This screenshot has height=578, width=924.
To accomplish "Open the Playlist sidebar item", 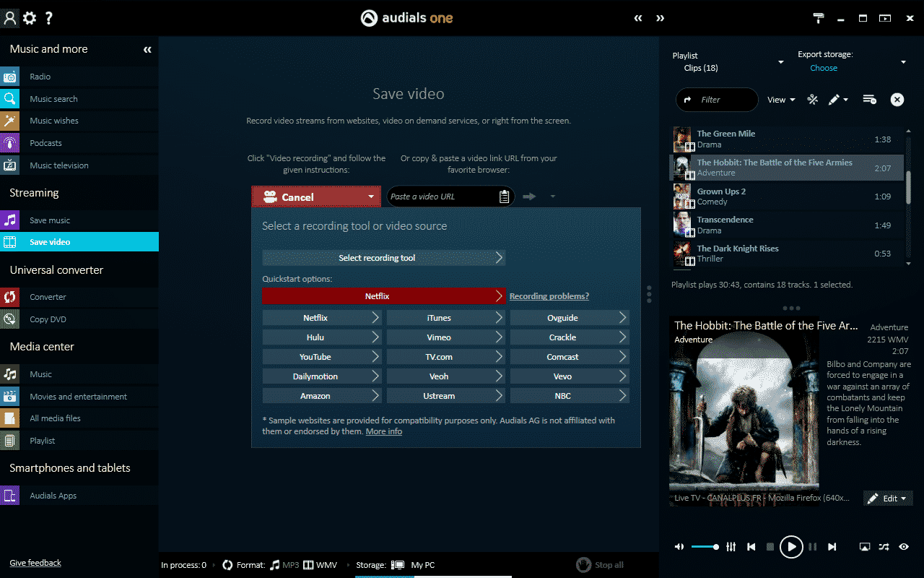I will (79, 441).
